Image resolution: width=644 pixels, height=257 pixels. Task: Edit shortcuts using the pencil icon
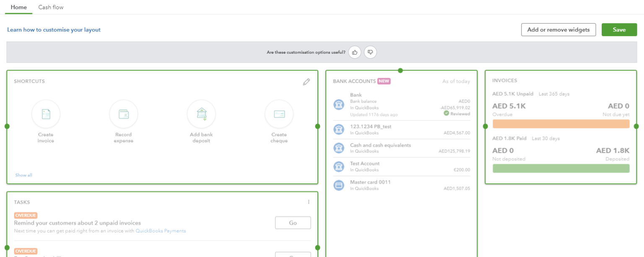pos(306,82)
